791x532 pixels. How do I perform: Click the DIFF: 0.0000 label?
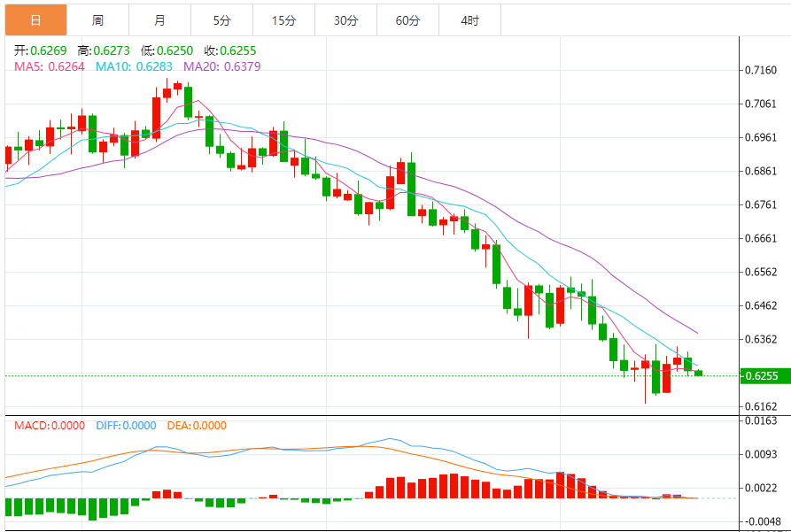126,426
